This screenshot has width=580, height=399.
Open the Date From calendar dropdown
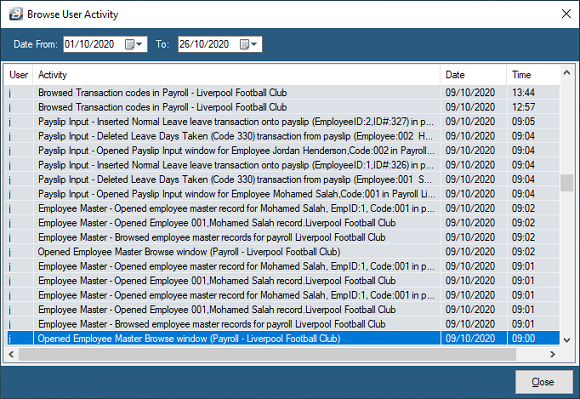coord(134,44)
